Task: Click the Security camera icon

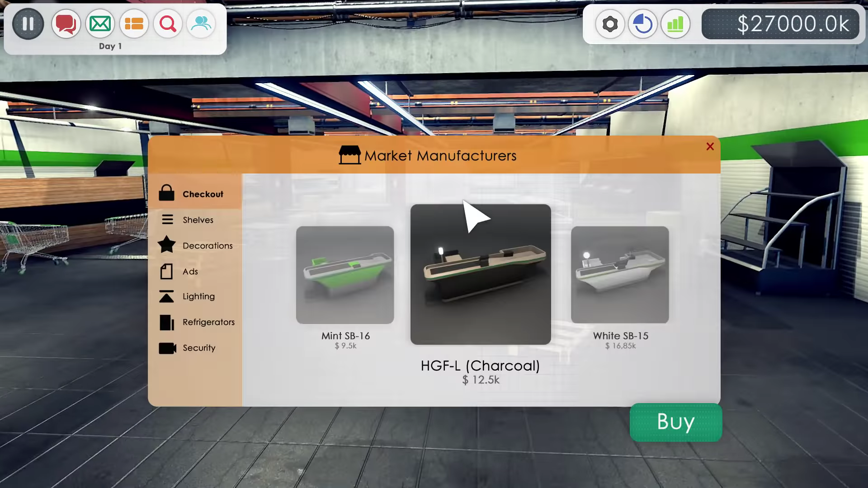Action: [167, 348]
